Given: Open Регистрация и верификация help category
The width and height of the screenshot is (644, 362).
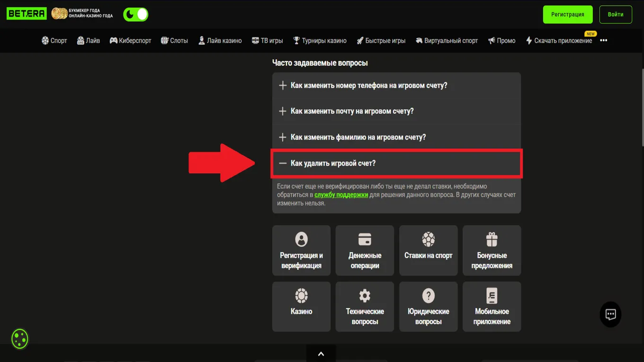Looking at the screenshot, I should [x=301, y=250].
